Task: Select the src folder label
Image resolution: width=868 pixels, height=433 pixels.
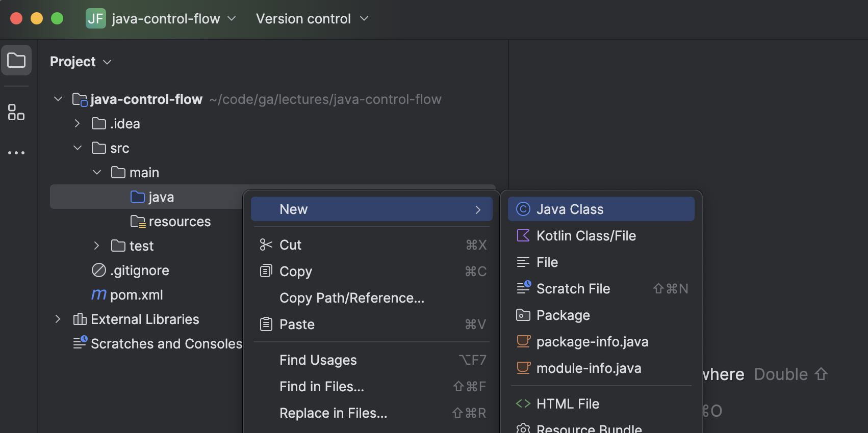Action: click(x=120, y=148)
